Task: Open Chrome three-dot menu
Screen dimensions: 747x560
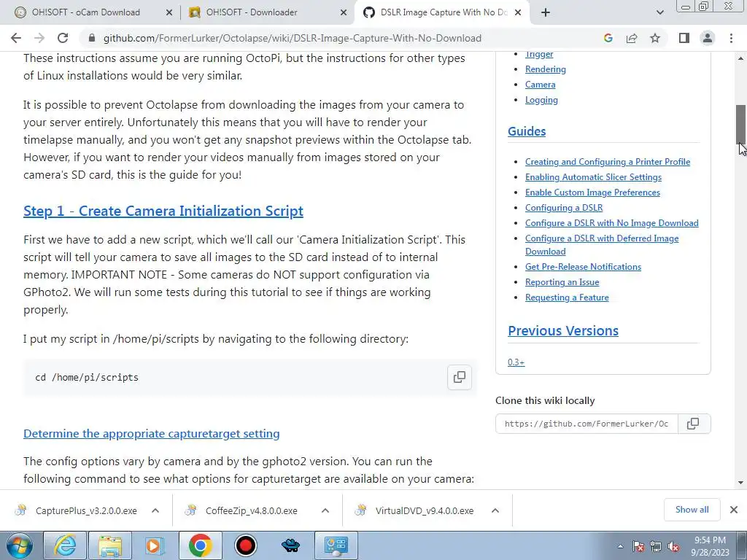Action: click(x=731, y=38)
